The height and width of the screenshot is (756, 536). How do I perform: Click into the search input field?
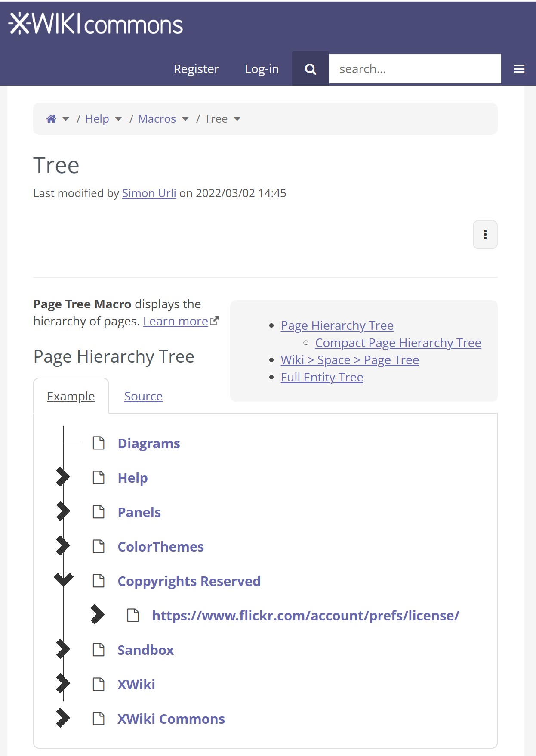[x=414, y=69]
